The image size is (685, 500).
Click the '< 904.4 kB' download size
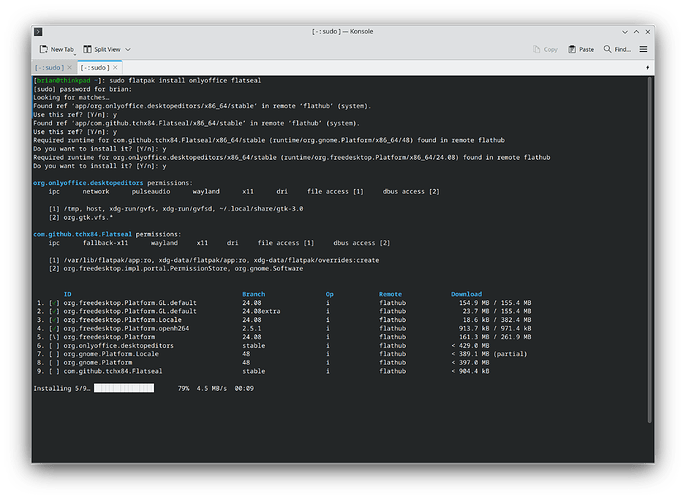470,371
